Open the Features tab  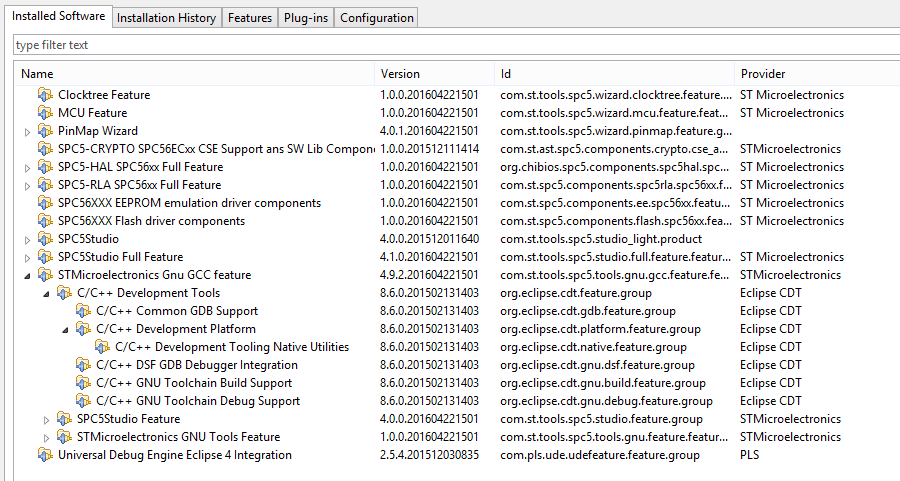250,18
